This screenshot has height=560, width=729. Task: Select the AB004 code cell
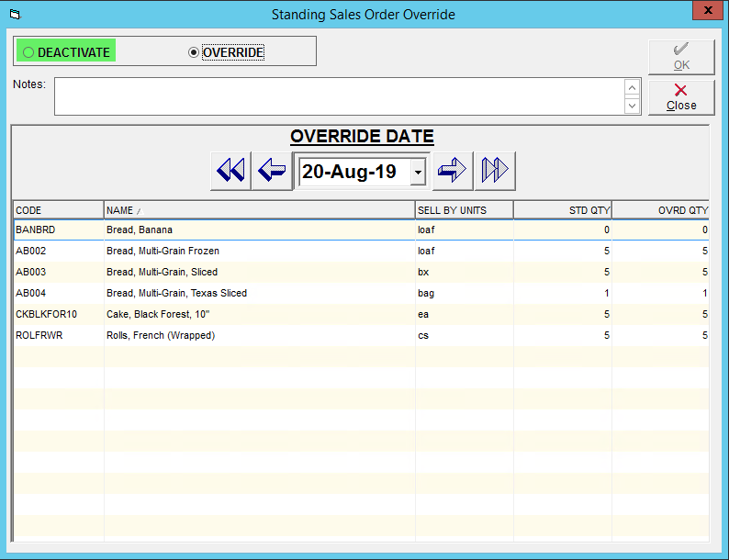pos(59,293)
